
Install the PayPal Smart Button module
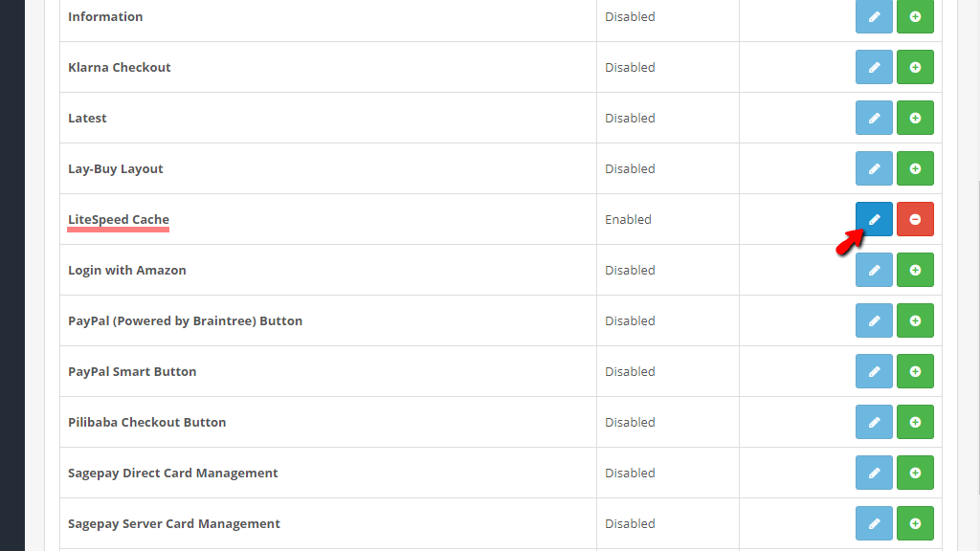[915, 371]
